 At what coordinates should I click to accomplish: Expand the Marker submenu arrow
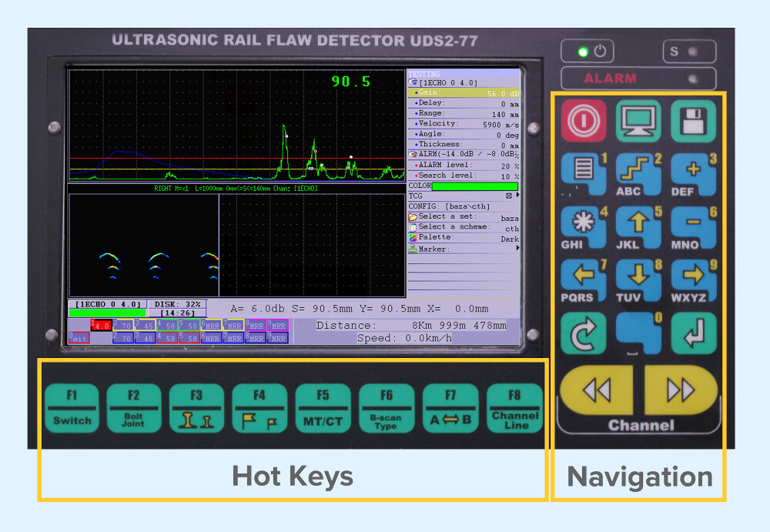(517, 249)
